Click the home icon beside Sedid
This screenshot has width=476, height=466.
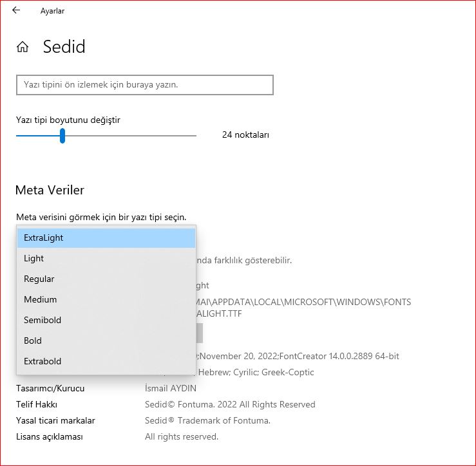point(23,47)
